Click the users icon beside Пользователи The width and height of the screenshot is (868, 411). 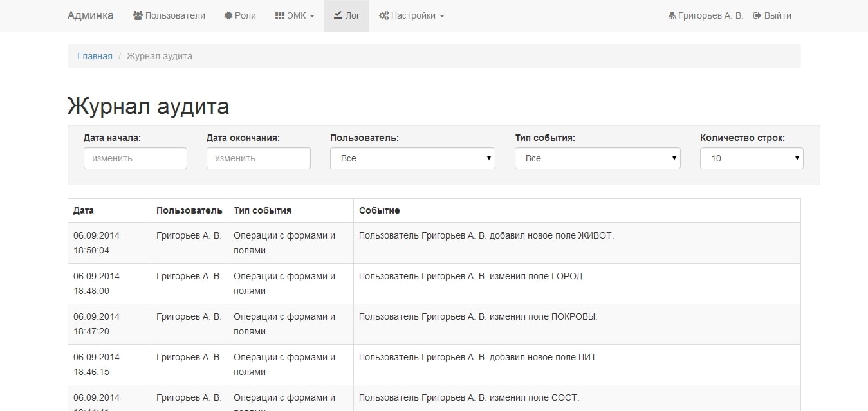[x=138, y=15]
